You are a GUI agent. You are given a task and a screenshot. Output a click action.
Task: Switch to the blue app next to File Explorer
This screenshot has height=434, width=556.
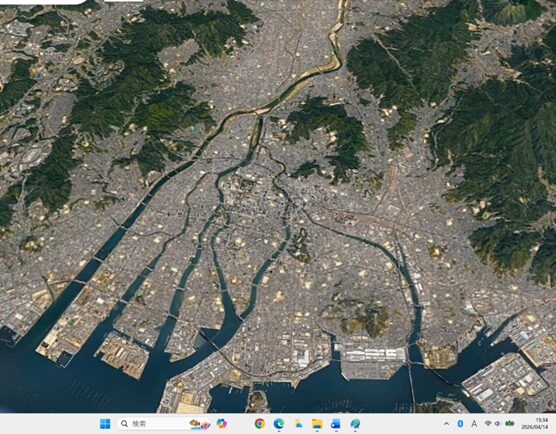coord(336,423)
